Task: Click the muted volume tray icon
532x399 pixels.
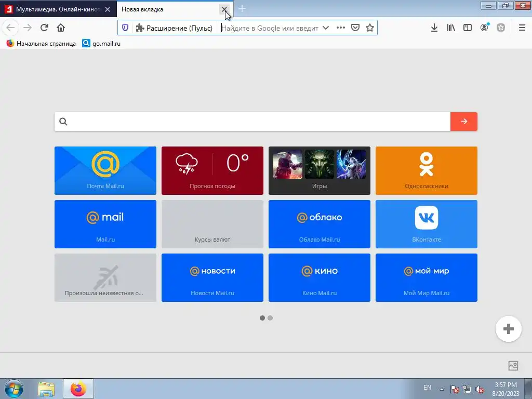Action: pyautogui.click(x=480, y=389)
